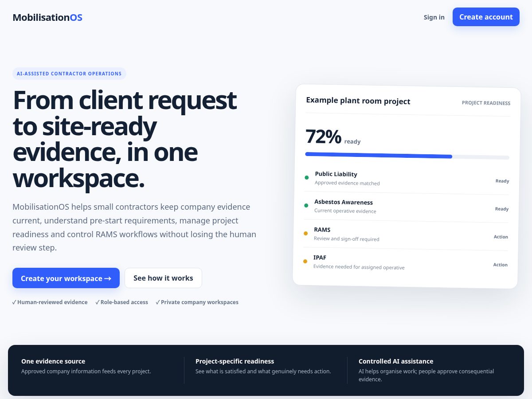Select the IPAF row title
The width and height of the screenshot is (532, 399).
(x=320, y=258)
